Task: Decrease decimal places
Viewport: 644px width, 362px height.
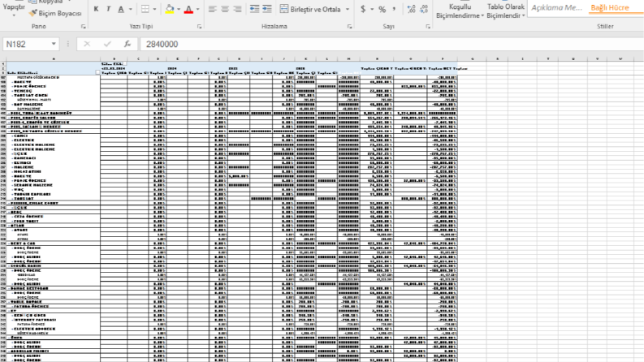Action: [x=424, y=9]
